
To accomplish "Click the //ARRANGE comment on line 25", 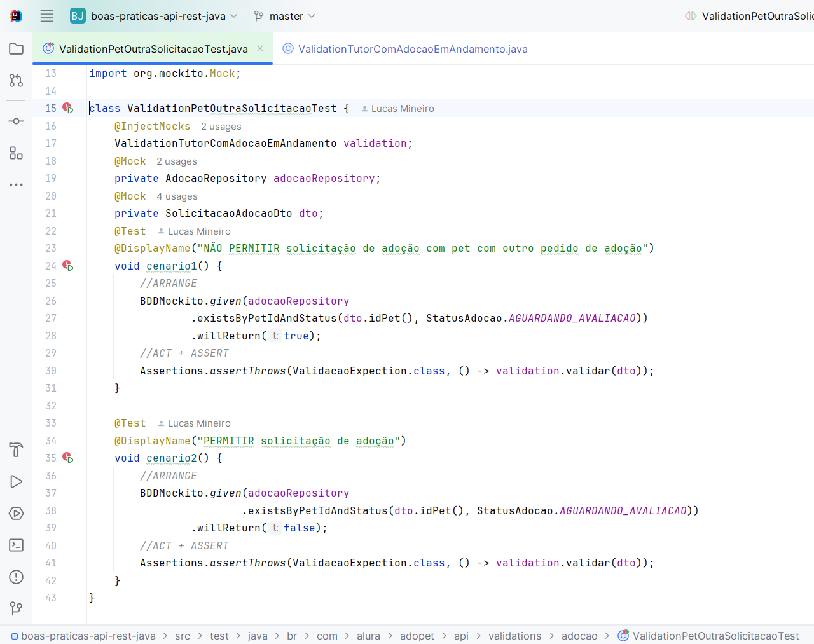I will pyautogui.click(x=169, y=284).
